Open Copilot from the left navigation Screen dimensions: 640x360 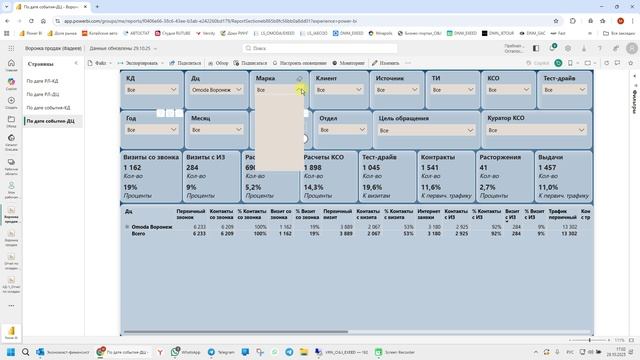click(x=11, y=82)
